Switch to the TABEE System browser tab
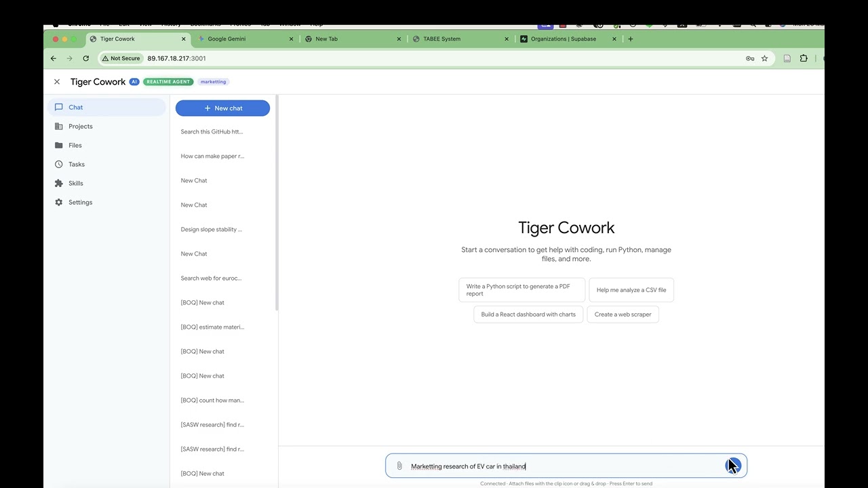This screenshot has width=868, height=488. 461,39
